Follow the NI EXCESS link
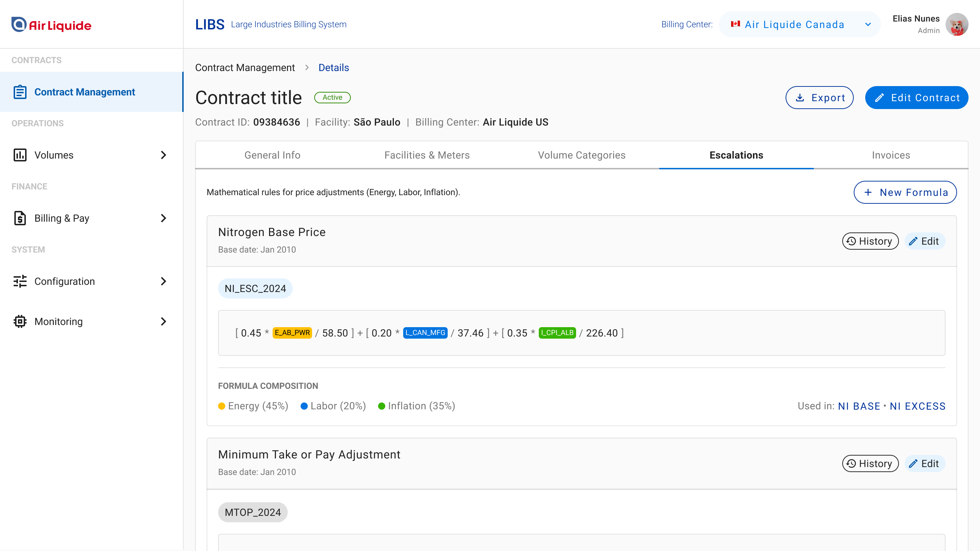Image resolution: width=980 pixels, height=551 pixels. point(917,406)
